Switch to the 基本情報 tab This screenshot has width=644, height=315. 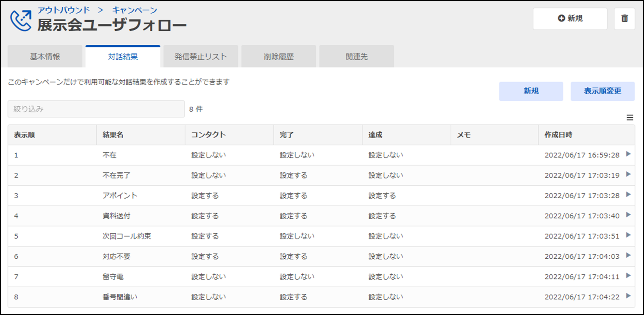[45, 57]
